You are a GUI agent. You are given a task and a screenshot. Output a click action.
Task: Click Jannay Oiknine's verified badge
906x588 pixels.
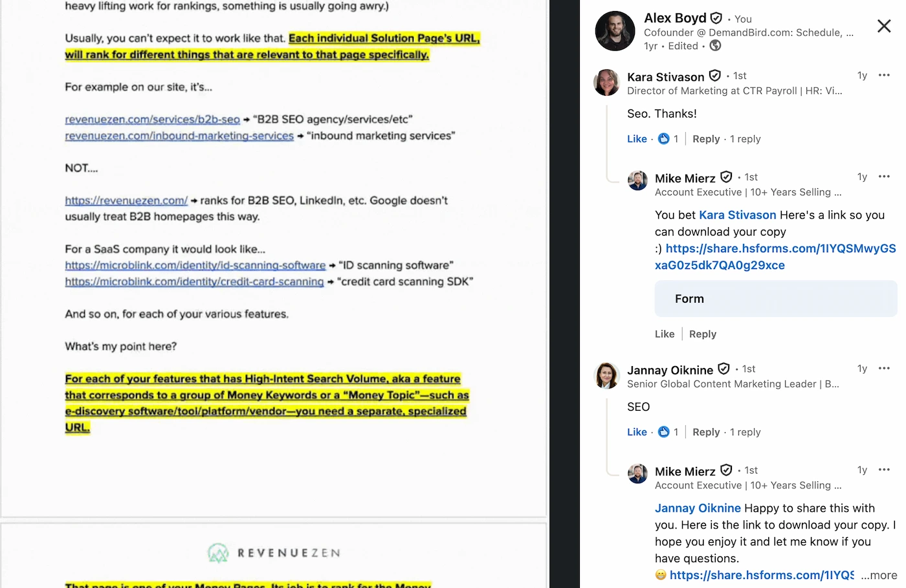click(x=724, y=369)
